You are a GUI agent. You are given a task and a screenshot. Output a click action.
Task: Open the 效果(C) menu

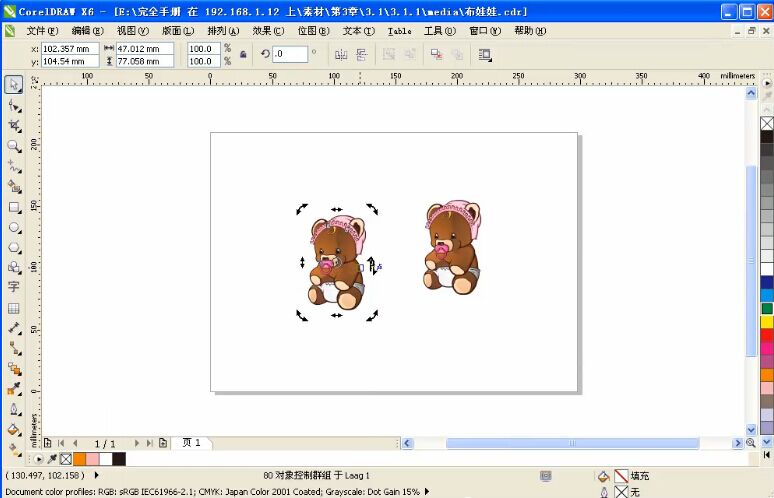[268, 31]
